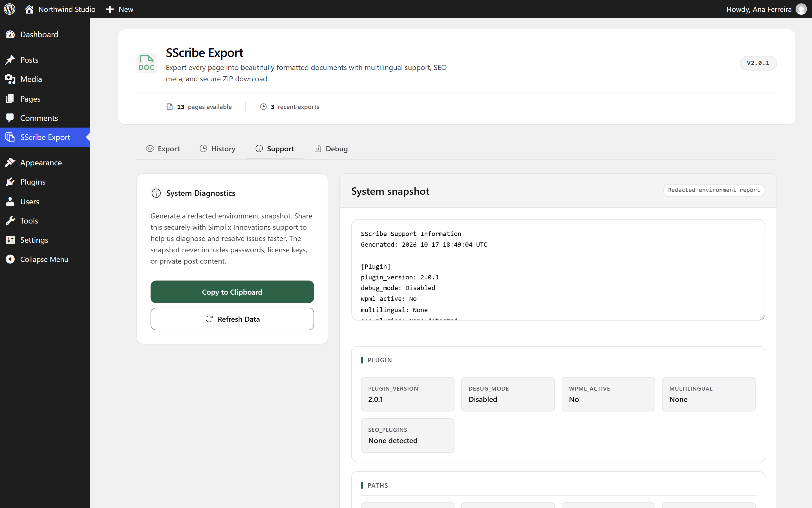Click the Copy to Clipboard button

(232, 292)
